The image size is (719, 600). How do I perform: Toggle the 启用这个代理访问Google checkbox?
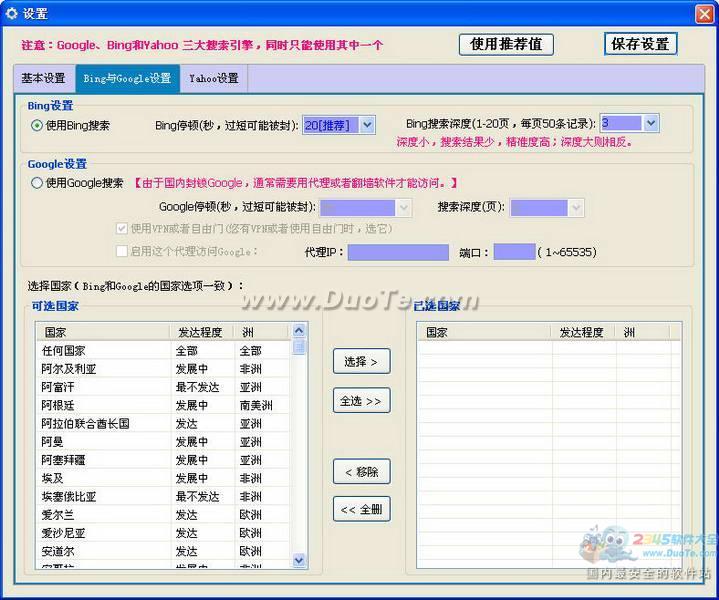[x=122, y=251]
